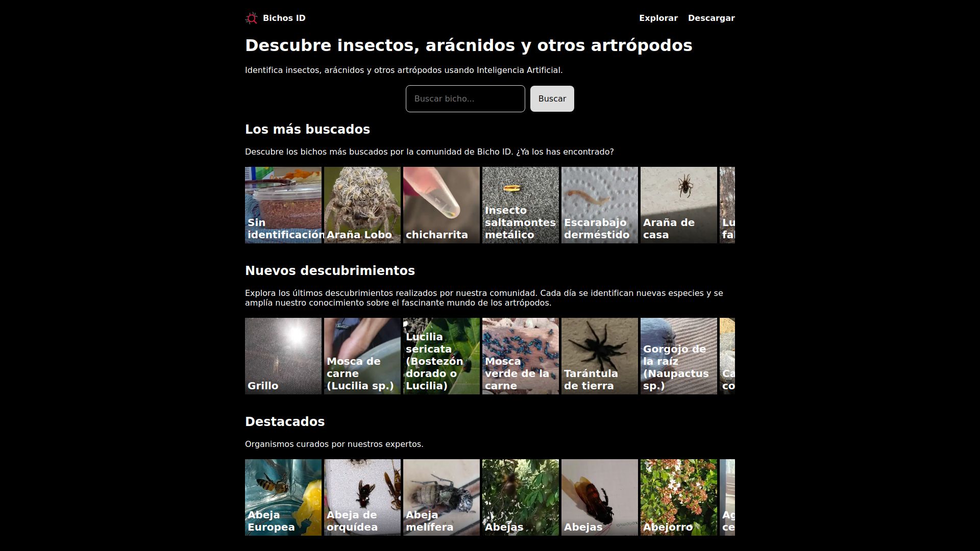Open the Abeja de orquídea card
Screen dimensions: 980x551
point(362,497)
